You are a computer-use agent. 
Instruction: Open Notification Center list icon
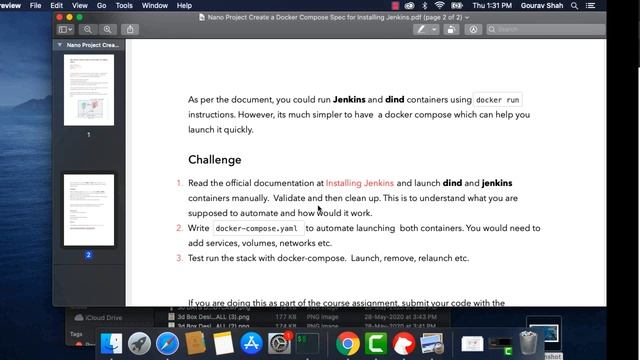590,6
